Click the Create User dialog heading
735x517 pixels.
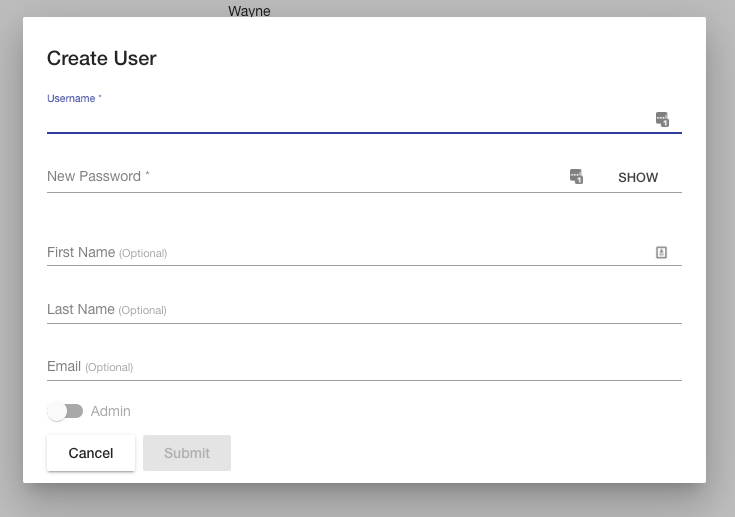[x=102, y=59]
